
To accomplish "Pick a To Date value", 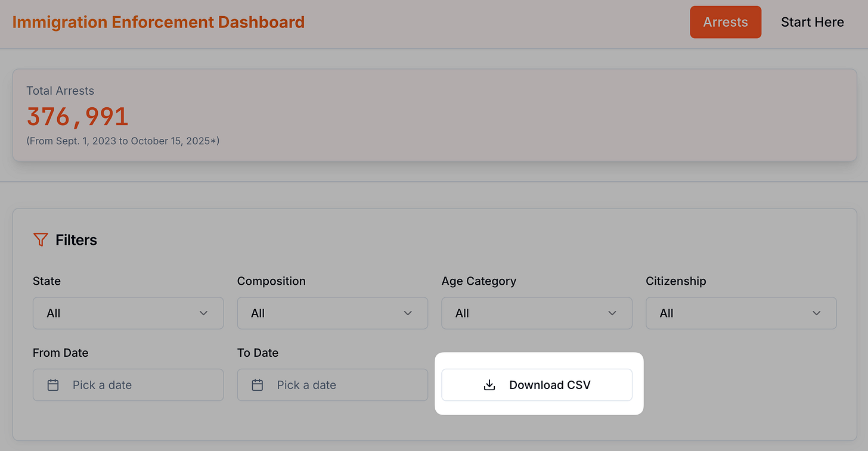I will point(333,385).
